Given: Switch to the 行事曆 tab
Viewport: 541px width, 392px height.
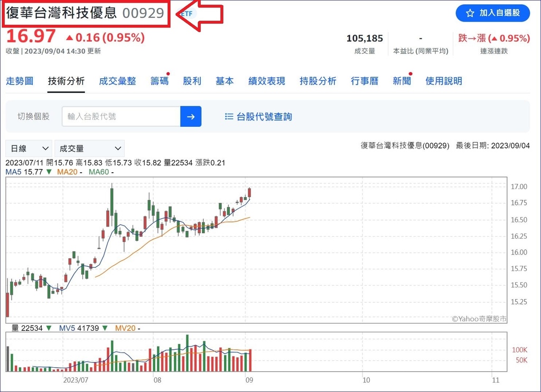Looking at the screenshot, I should point(365,81).
